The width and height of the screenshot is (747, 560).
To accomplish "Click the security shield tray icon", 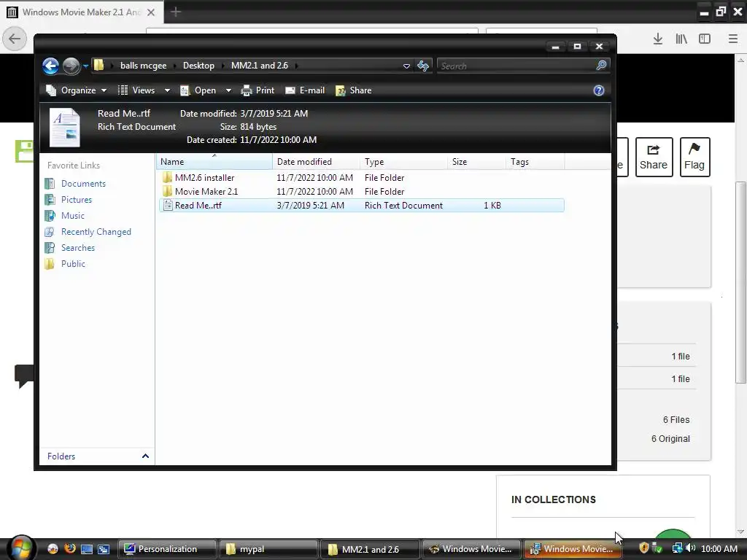I will 643,548.
